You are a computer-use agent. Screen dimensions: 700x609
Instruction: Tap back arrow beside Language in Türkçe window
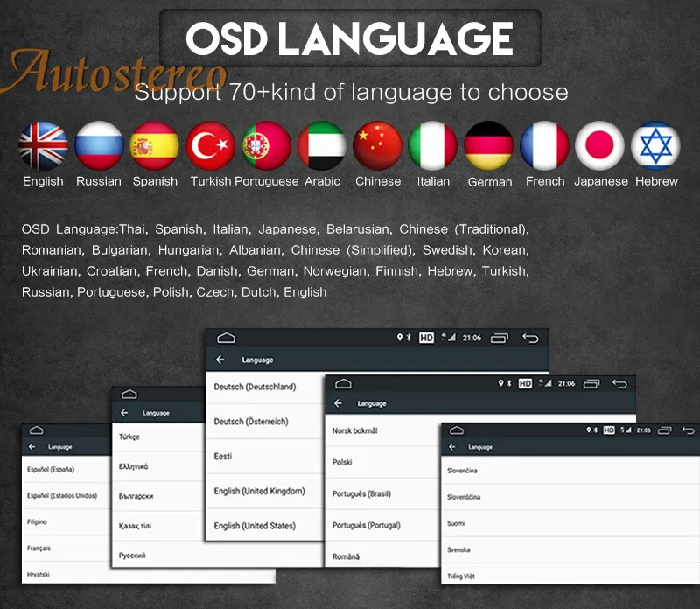(x=124, y=413)
